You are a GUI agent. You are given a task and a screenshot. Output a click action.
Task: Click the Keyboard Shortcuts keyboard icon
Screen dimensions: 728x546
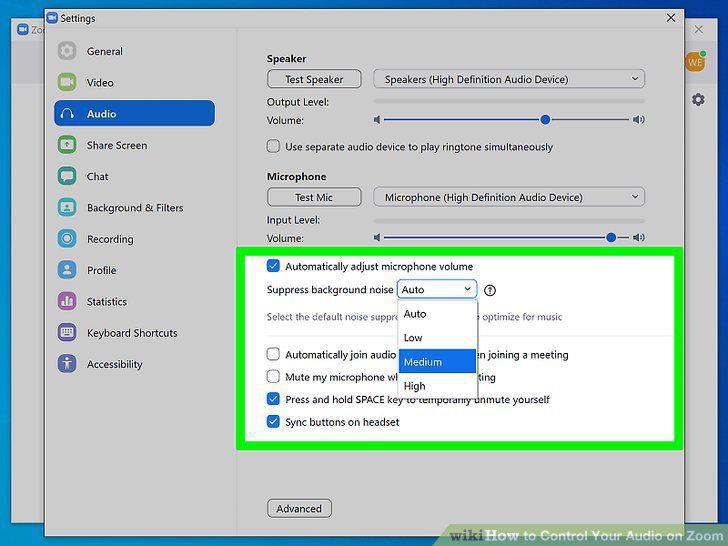tap(67, 332)
